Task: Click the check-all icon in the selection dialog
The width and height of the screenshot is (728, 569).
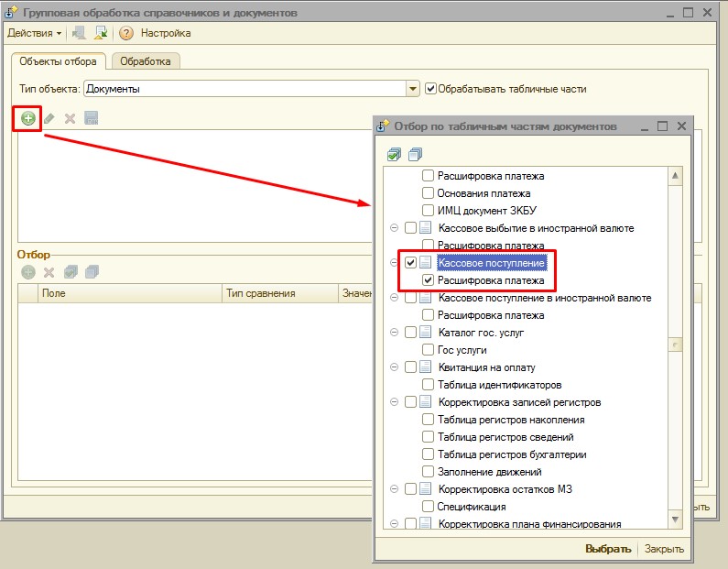Action: pos(394,154)
